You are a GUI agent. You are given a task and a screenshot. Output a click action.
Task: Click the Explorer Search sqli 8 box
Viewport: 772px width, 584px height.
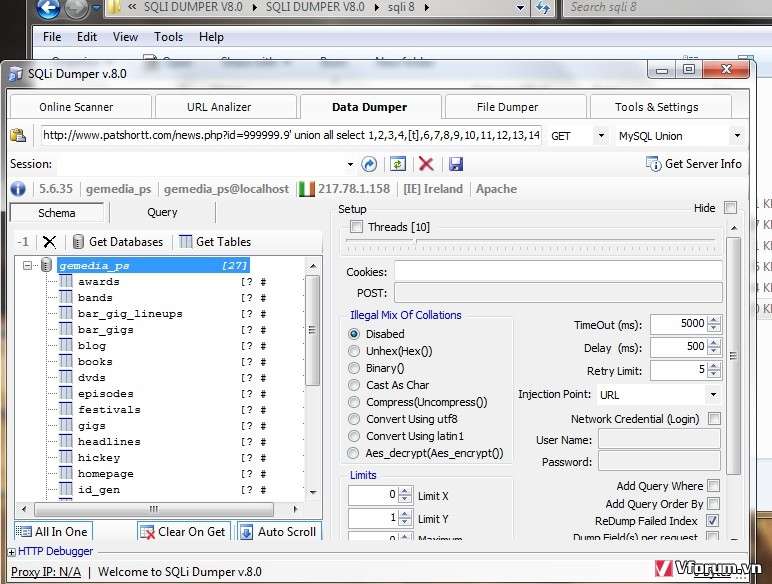point(666,8)
